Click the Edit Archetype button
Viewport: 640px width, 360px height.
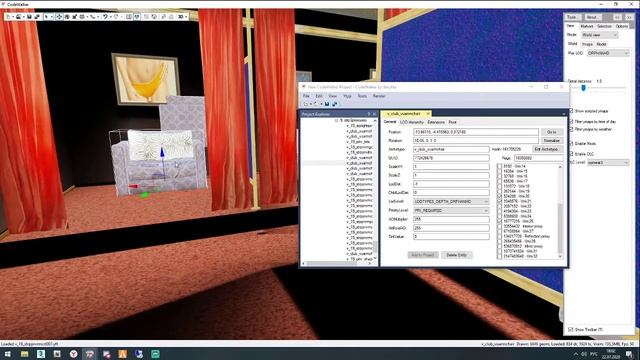[546, 149]
